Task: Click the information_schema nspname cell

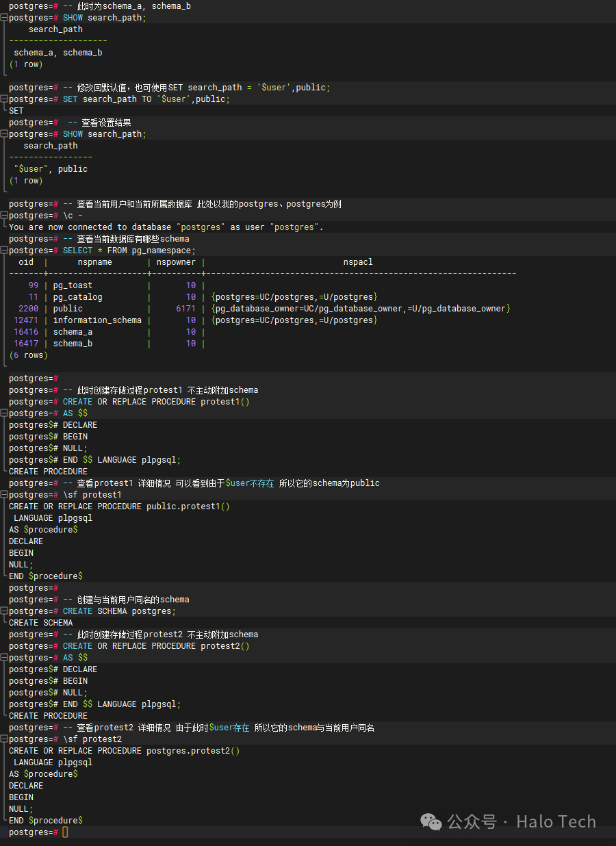Action: click(97, 320)
